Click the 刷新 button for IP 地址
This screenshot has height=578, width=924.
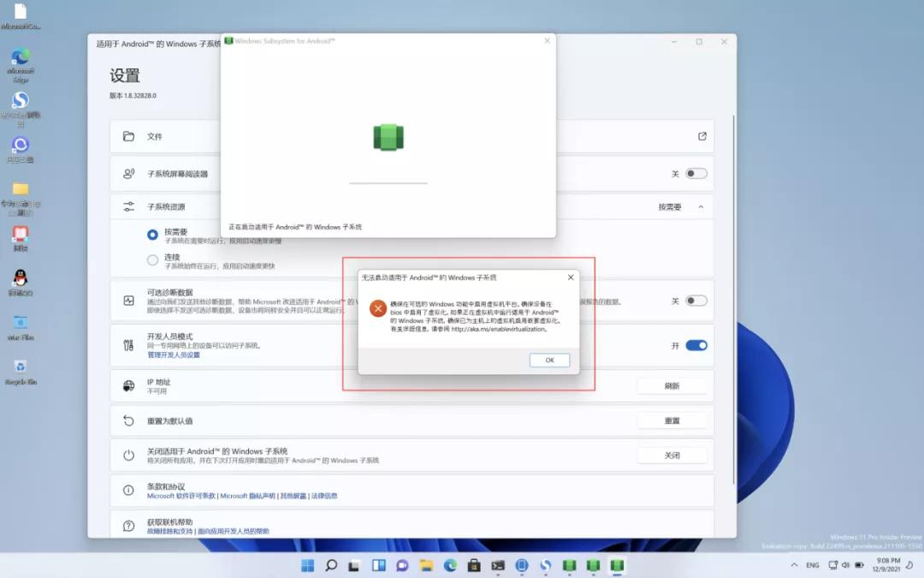(x=673, y=385)
